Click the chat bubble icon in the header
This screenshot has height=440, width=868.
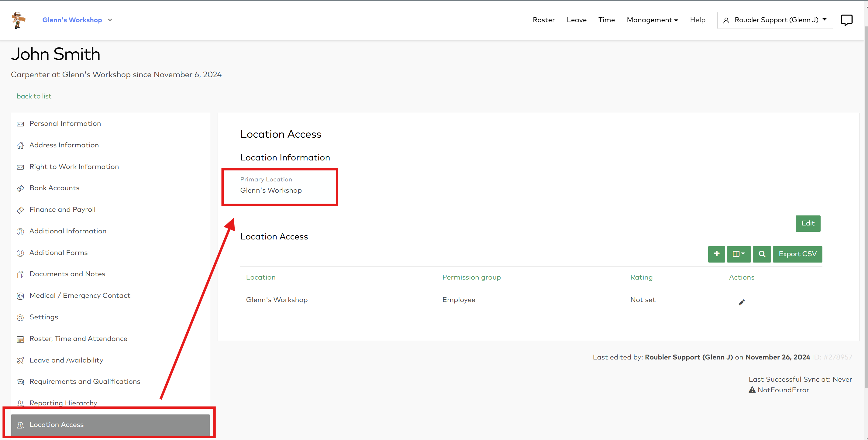[846, 20]
